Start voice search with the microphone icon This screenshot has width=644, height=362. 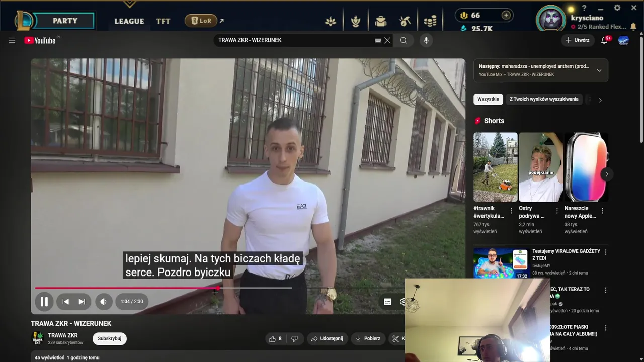(426, 40)
